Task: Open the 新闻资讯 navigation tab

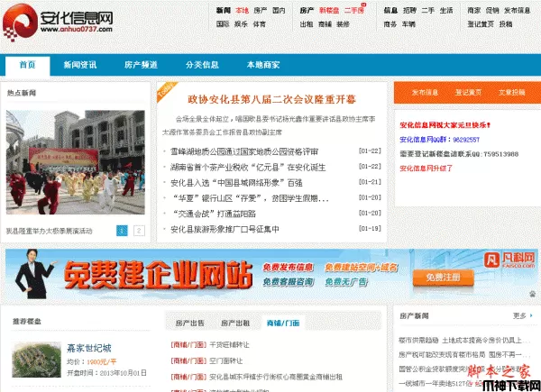Action: pos(80,65)
